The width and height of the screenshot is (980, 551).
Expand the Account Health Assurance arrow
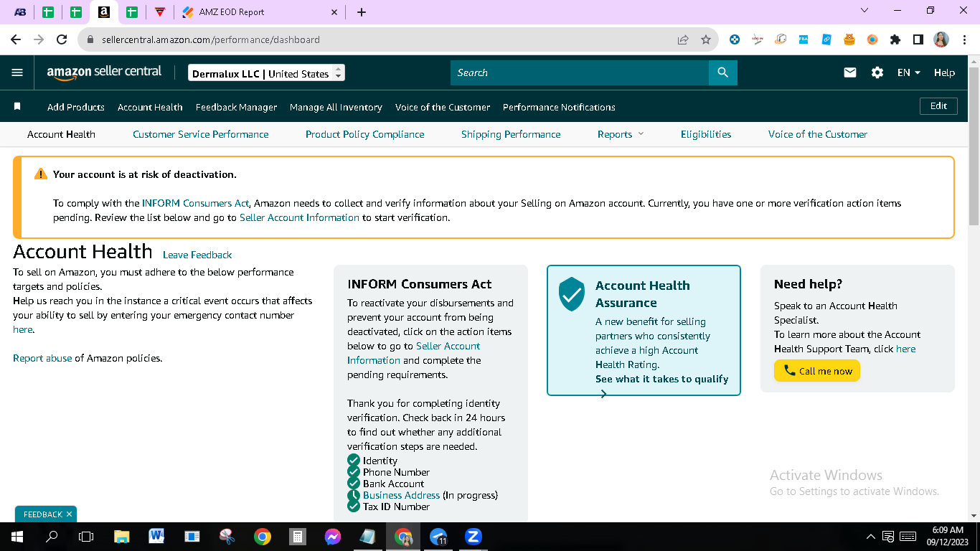(x=603, y=394)
